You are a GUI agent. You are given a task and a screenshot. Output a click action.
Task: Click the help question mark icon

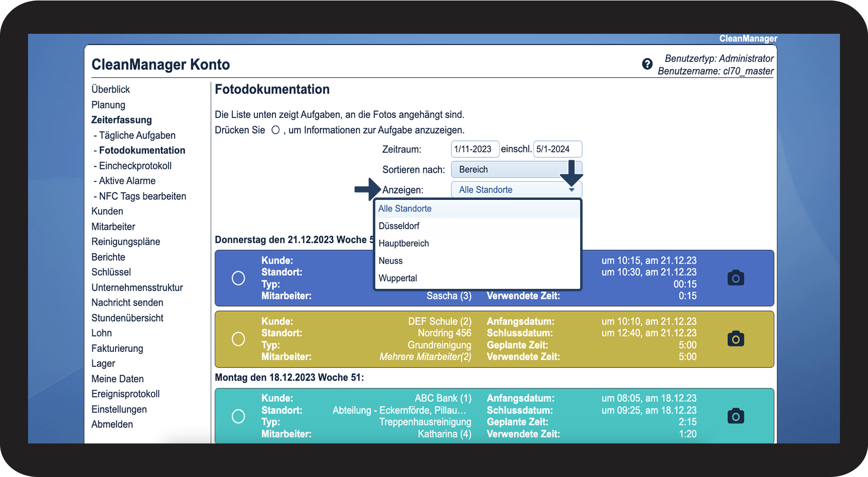coord(647,64)
